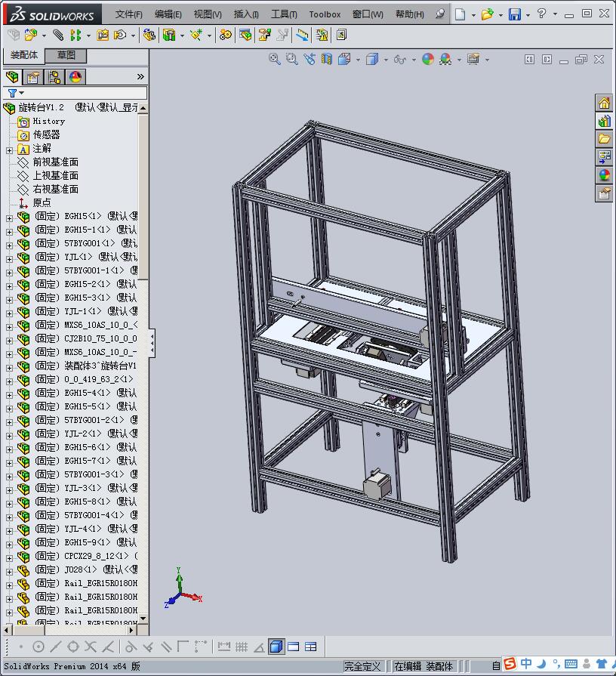616x676 pixels.
Task: Click the Insert Components icon in the toolbar
Action: tap(31, 35)
